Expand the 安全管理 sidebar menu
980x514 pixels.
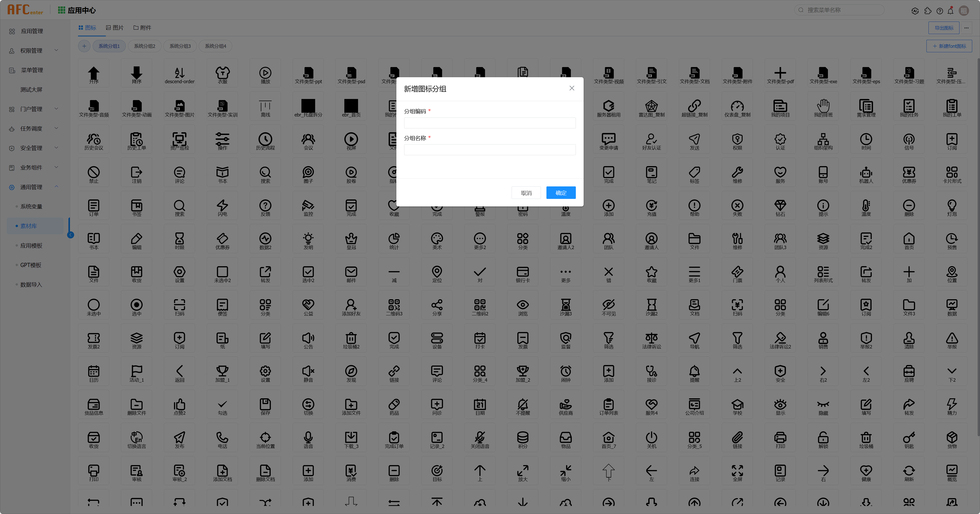point(34,148)
